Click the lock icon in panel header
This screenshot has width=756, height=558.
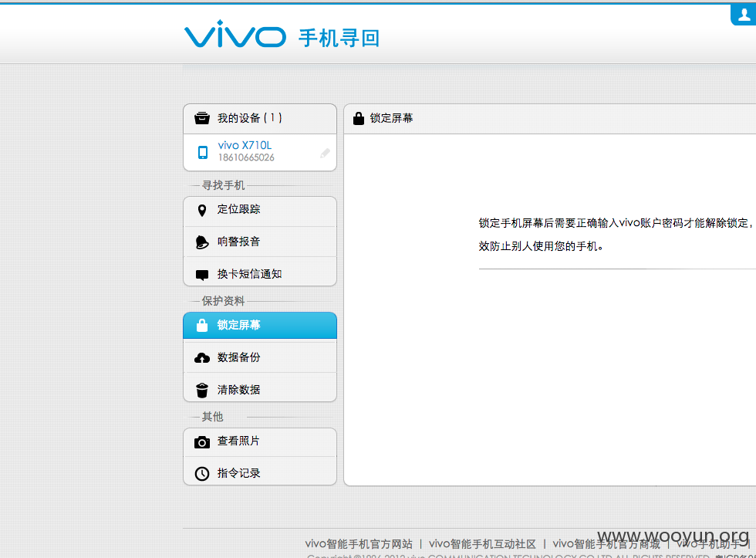[x=358, y=118]
